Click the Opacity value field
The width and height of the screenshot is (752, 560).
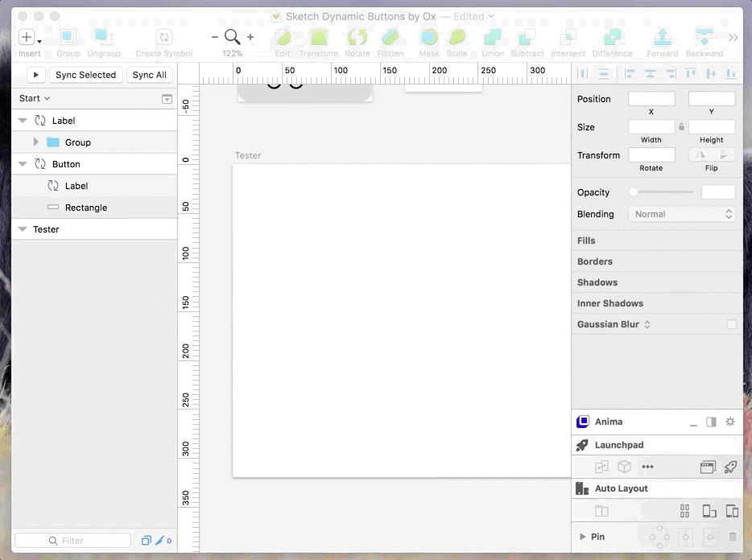click(x=718, y=191)
